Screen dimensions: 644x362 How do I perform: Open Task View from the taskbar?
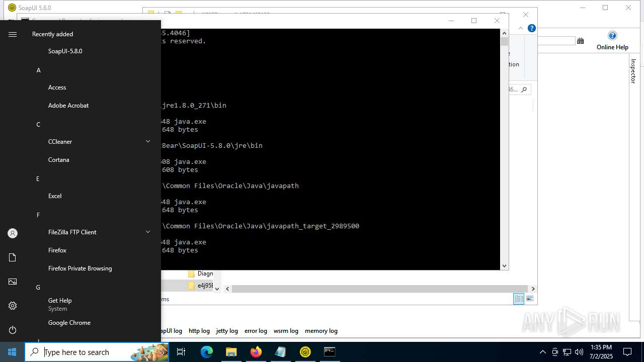point(181,352)
